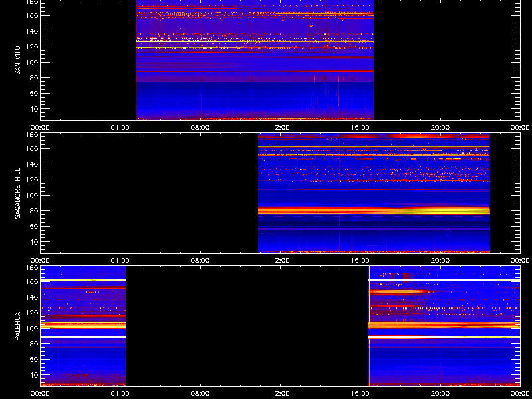Click the 12:00 label under San Vito panel
The height and width of the screenshot is (399, 532).
pos(281,128)
